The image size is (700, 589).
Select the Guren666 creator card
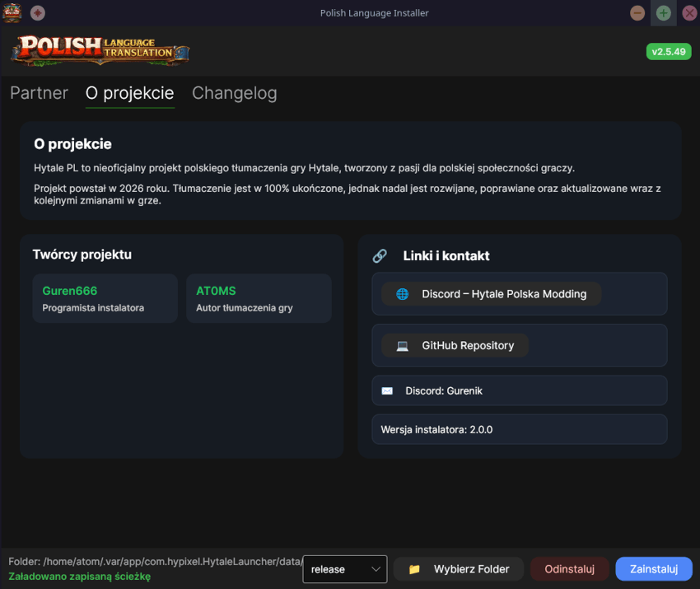click(105, 298)
